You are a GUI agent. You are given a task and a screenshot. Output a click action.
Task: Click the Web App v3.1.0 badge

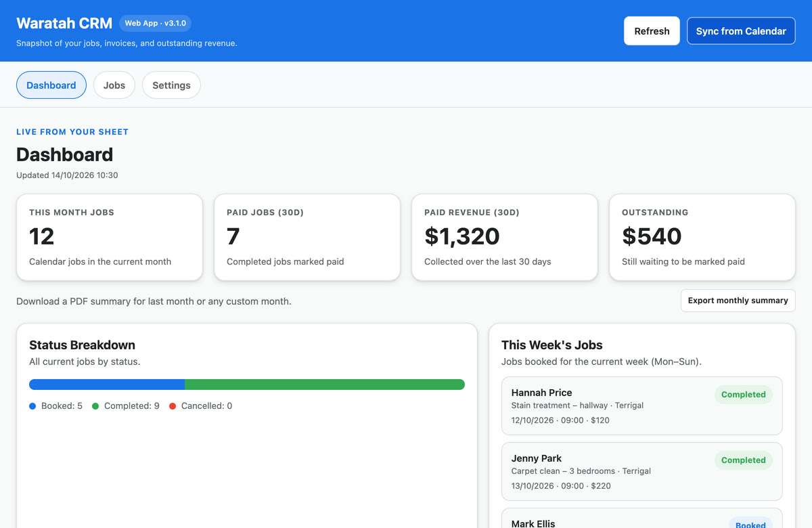tap(155, 23)
